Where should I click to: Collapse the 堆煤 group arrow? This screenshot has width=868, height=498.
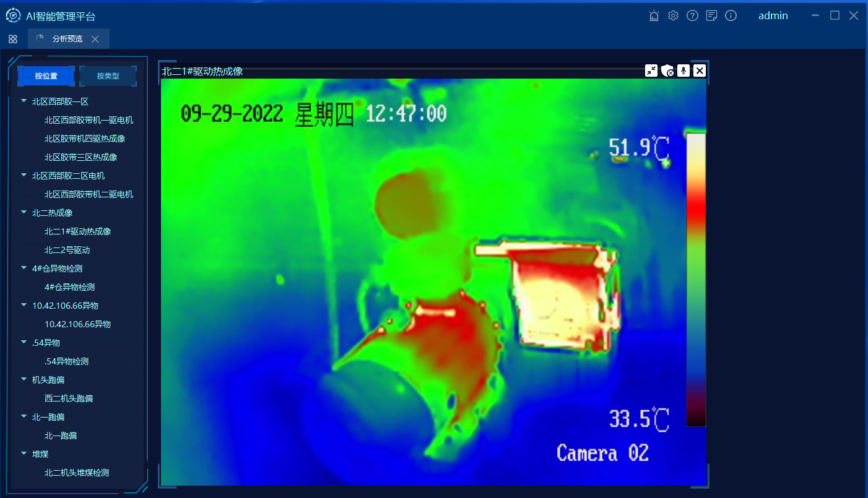point(24,453)
